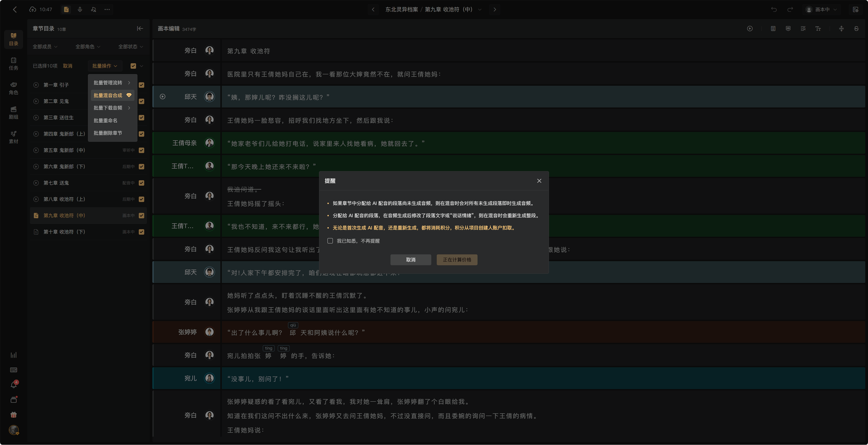Image resolution: width=868 pixels, height=445 pixels.
Task: Open the 素材 sidebar panel
Action: click(14, 137)
